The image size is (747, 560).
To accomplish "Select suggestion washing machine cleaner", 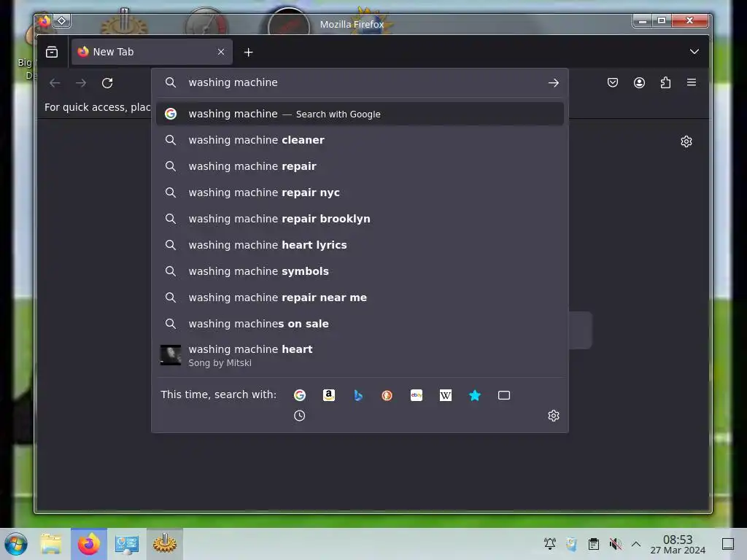I will (360, 140).
